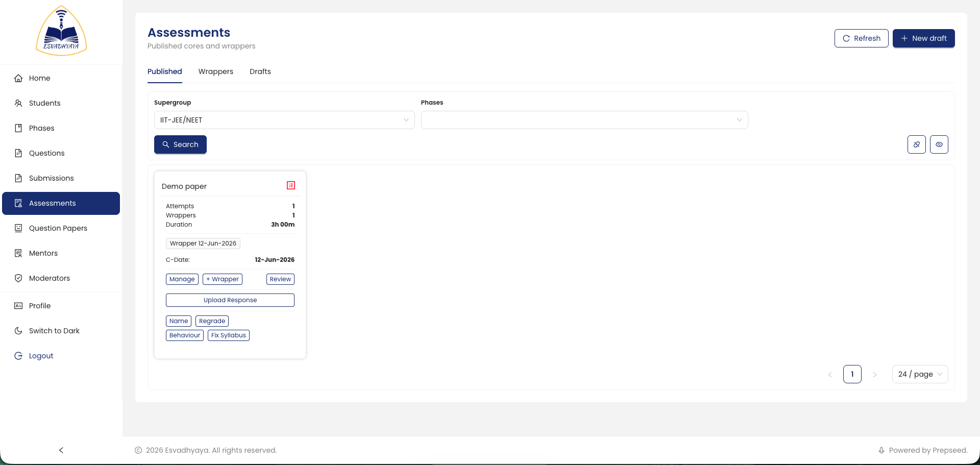Switch to the Wrappers tab
980x465 pixels.
click(216, 71)
